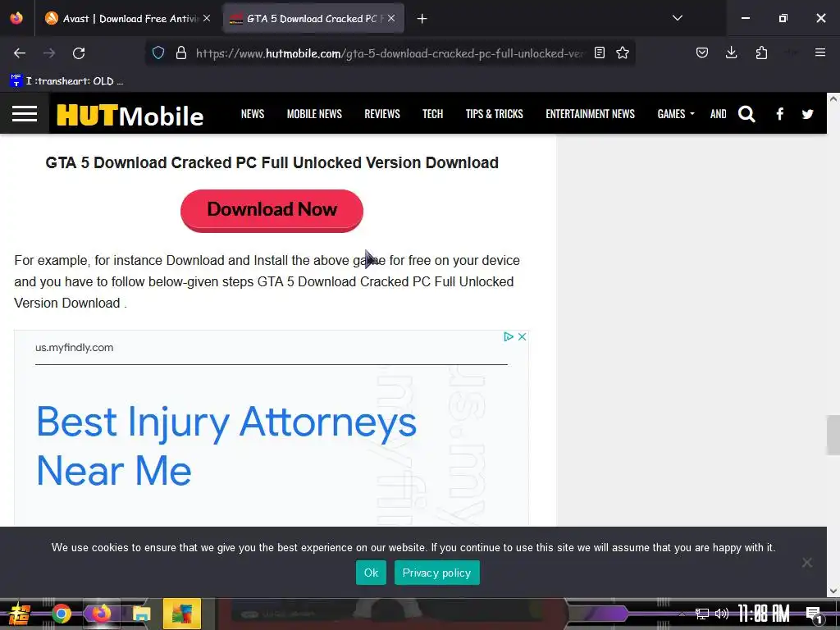The height and width of the screenshot is (630, 840).
Task: Open the extensions puzzle icon
Action: pyautogui.click(x=761, y=52)
